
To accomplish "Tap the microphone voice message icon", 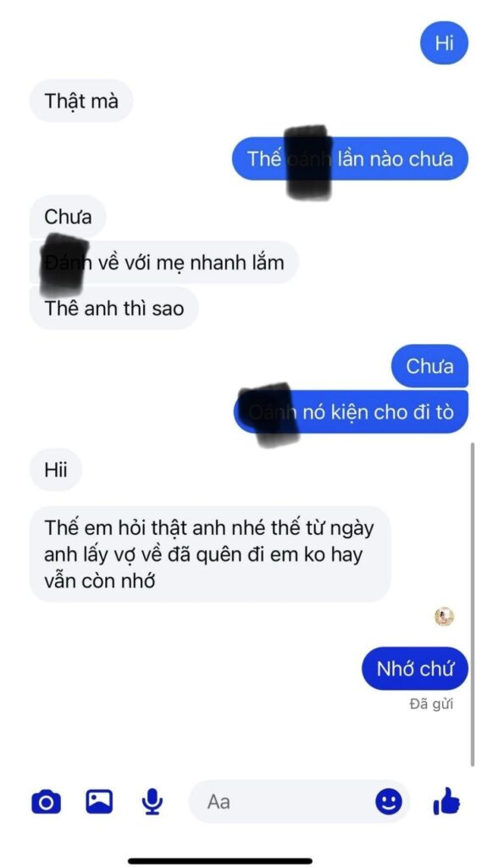I will (152, 801).
